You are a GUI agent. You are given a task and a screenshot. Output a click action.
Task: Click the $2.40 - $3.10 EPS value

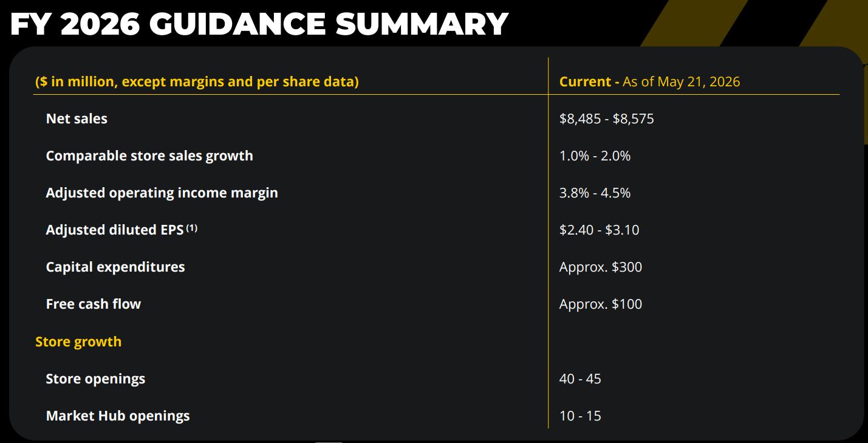(600, 230)
